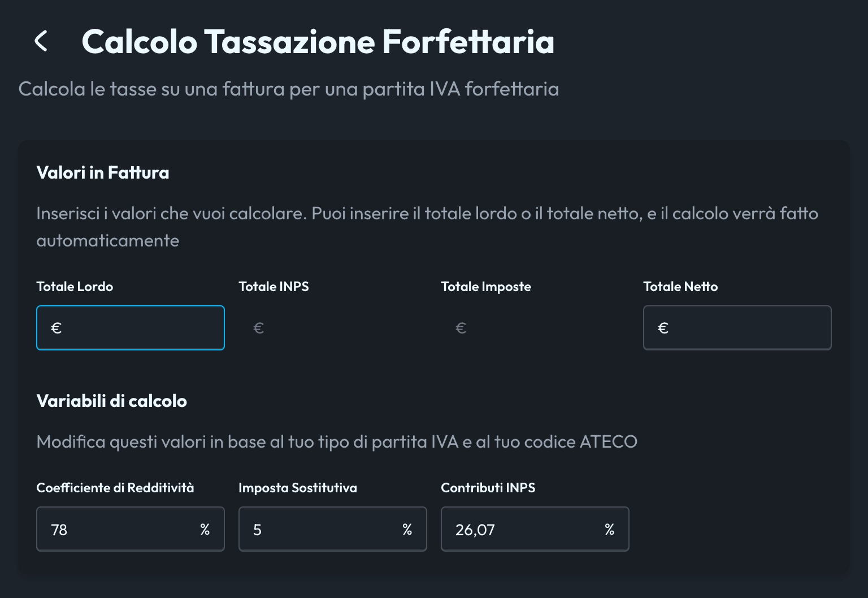
Task: Select the euro symbol in Totale Lordo field
Action: point(56,328)
